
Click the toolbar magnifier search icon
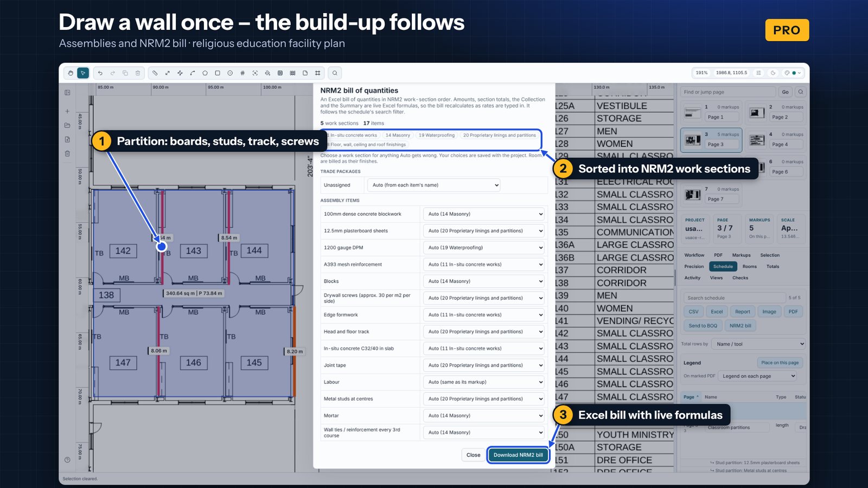pos(335,73)
